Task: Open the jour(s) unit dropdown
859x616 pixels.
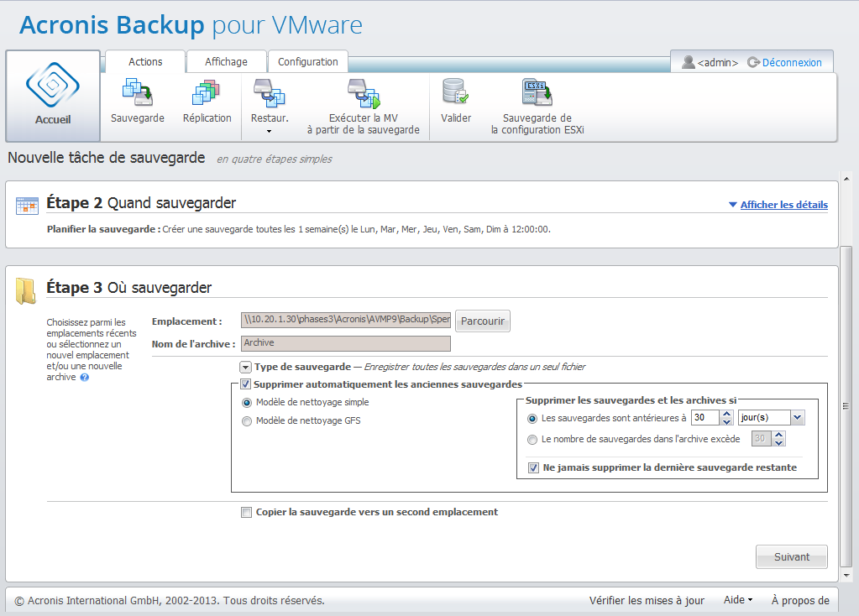Action: [798, 418]
